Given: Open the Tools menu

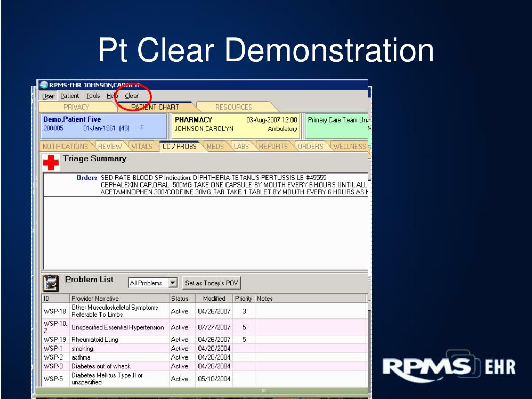Looking at the screenshot, I should point(92,96).
